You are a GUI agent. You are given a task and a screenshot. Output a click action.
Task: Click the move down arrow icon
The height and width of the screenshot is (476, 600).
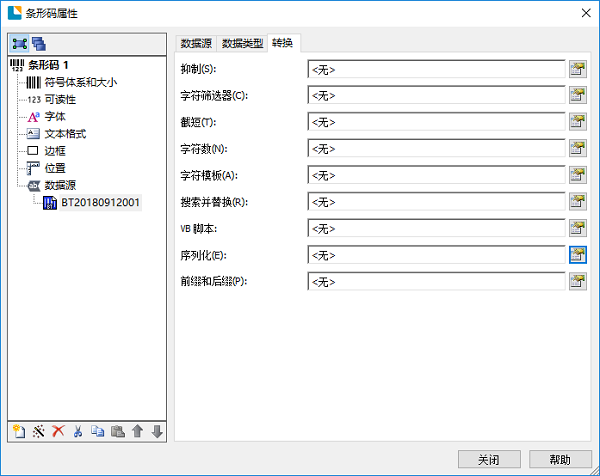point(156,431)
